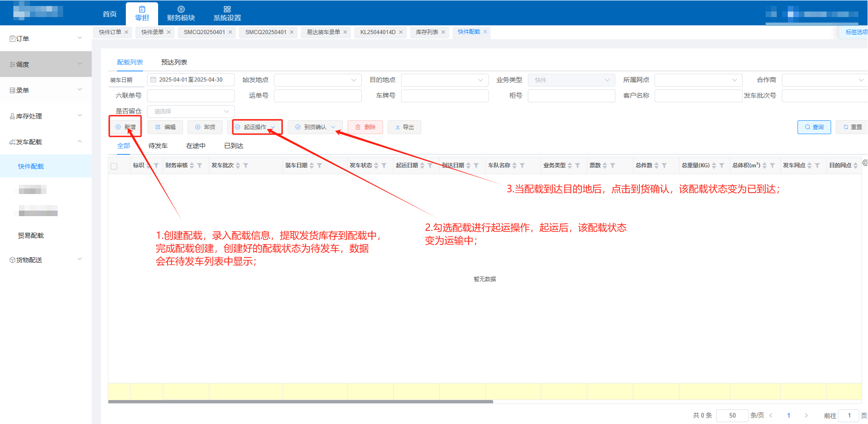Sort by the 发车批次 column
This screenshot has width=868, height=424.
tap(238, 165)
